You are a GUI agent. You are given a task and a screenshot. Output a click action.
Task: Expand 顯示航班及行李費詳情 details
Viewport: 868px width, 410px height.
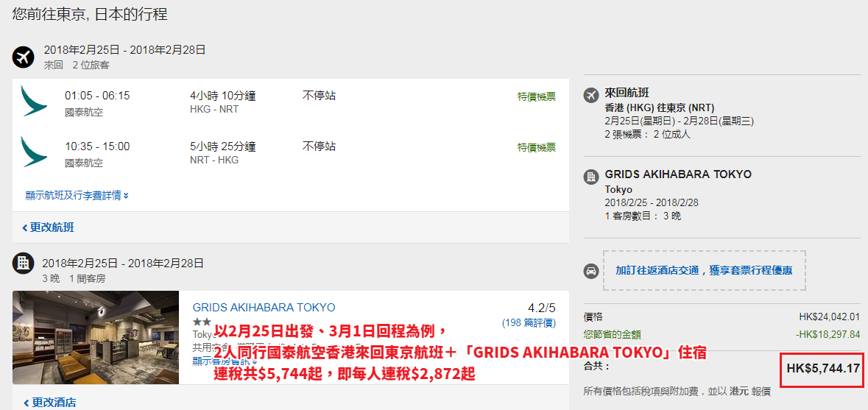pyautogui.click(x=77, y=195)
